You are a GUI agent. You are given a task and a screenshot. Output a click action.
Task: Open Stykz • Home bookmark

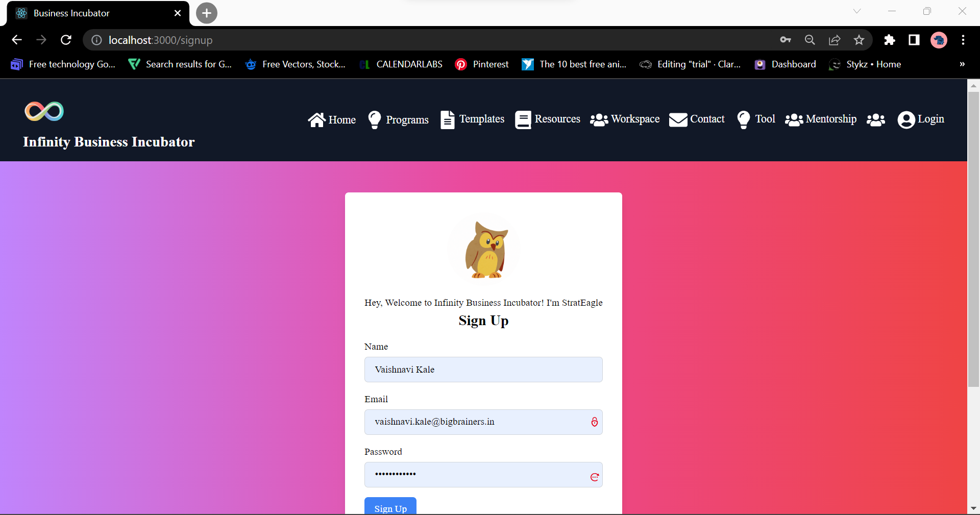tap(865, 64)
